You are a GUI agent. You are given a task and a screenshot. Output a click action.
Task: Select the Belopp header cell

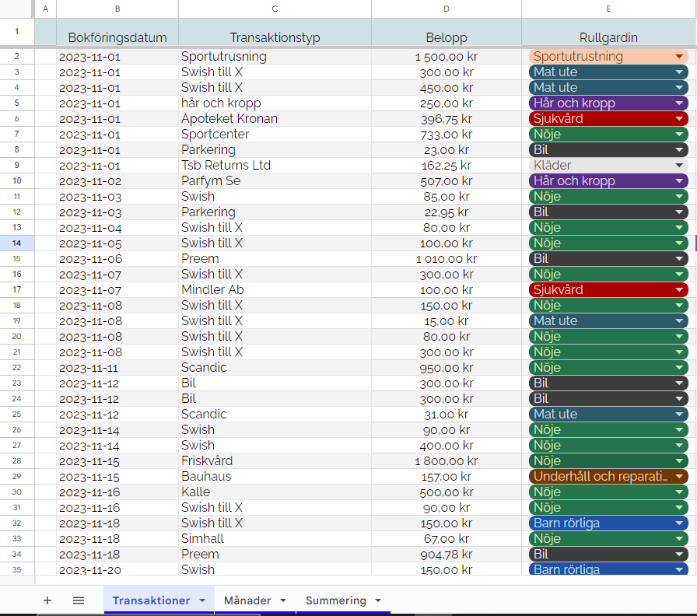tap(447, 37)
